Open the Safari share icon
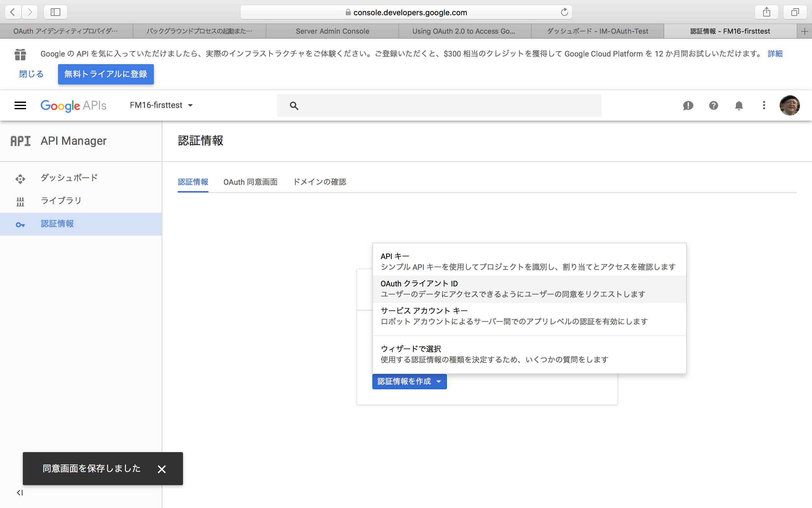The width and height of the screenshot is (812, 508). coord(766,12)
